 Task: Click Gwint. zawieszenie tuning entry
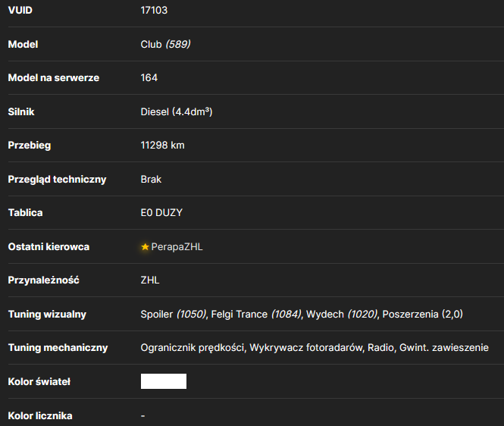pyautogui.click(x=444, y=348)
